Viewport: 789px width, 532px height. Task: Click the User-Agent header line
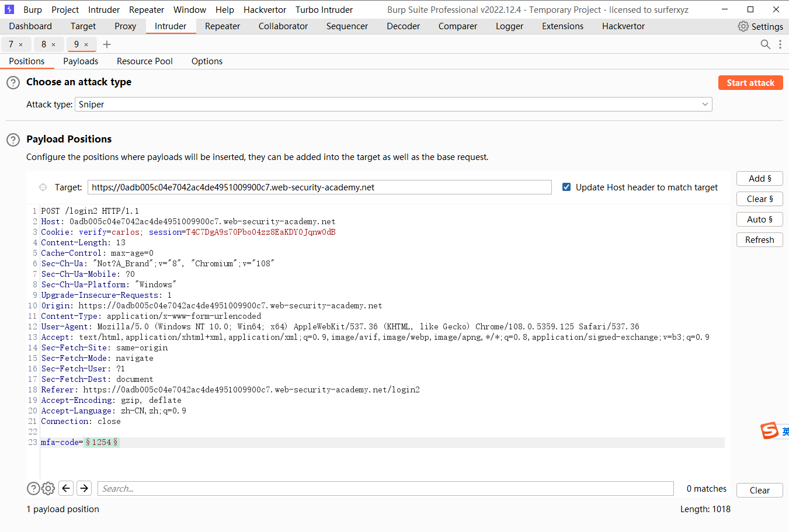point(340,327)
